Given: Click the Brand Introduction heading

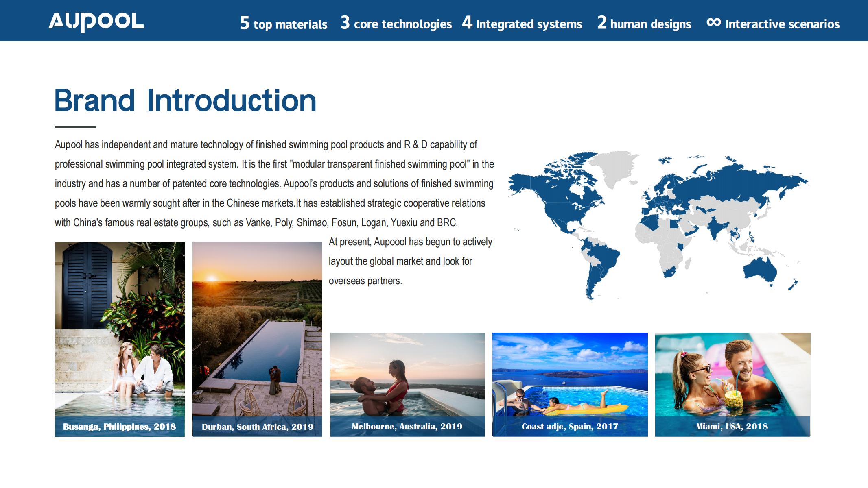Looking at the screenshot, I should tap(186, 100).
